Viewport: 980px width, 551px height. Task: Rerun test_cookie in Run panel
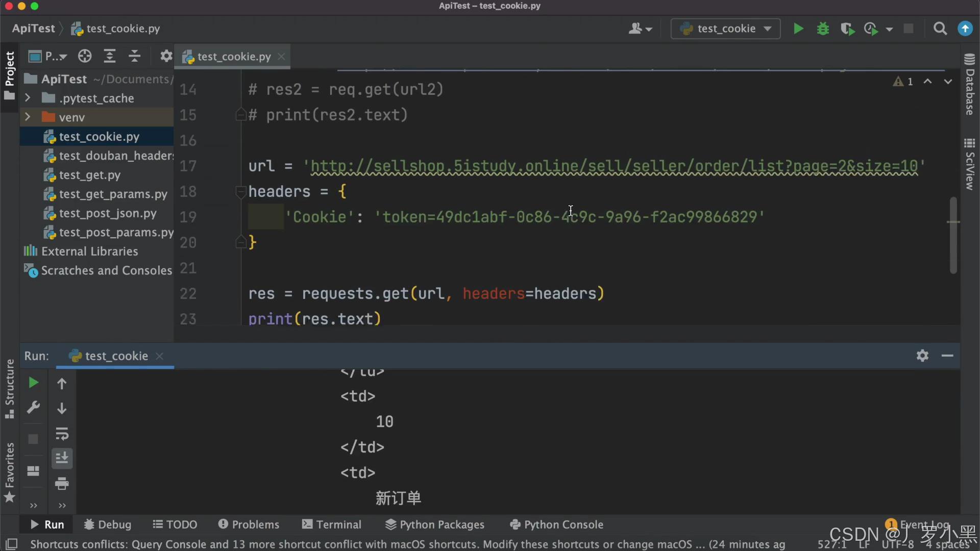(33, 383)
